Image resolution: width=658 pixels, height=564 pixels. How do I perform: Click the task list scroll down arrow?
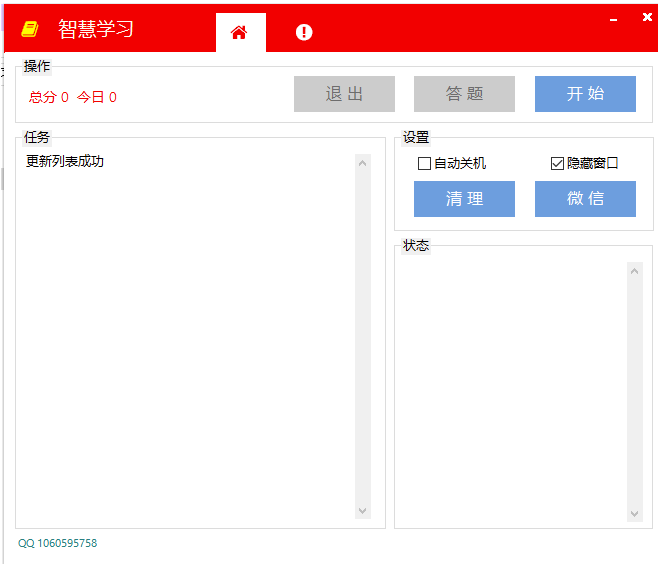(x=362, y=511)
